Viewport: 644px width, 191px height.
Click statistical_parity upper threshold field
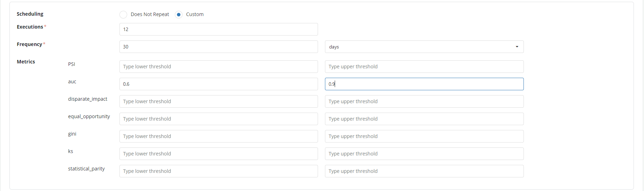[x=424, y=171]
